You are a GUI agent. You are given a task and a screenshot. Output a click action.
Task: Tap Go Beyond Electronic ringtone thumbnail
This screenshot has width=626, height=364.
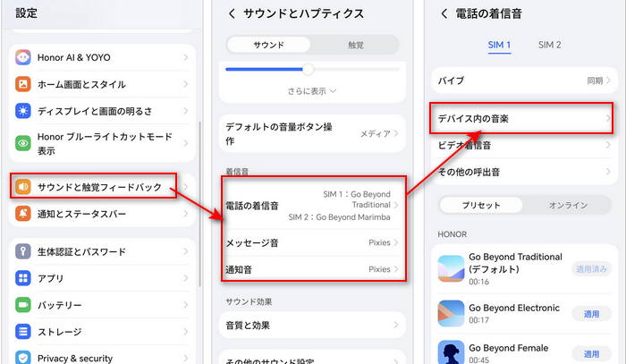[x=451, y=313]
